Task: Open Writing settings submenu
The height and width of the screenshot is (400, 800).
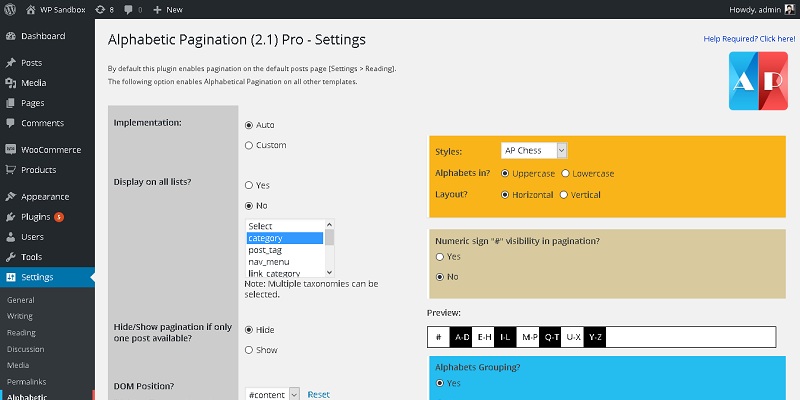Action: point(19,316)
